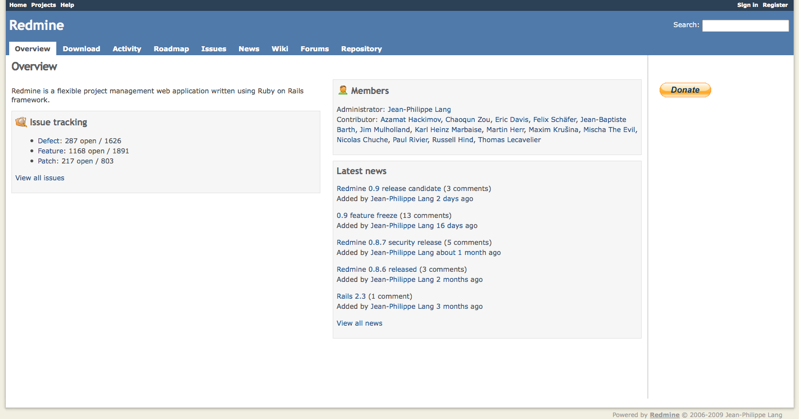Screen dimensions: 799x419
Task: Select the Overview tab
Action: (x=33, y=49)
